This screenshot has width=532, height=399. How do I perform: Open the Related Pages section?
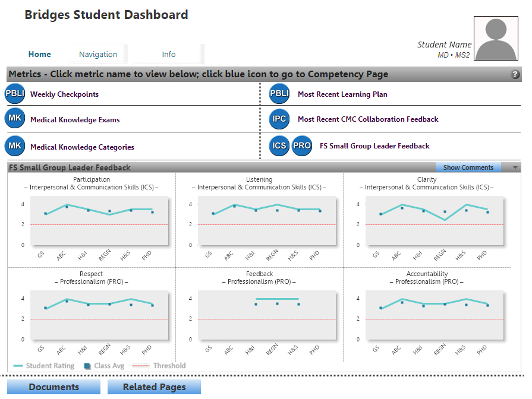coord(154,387)
